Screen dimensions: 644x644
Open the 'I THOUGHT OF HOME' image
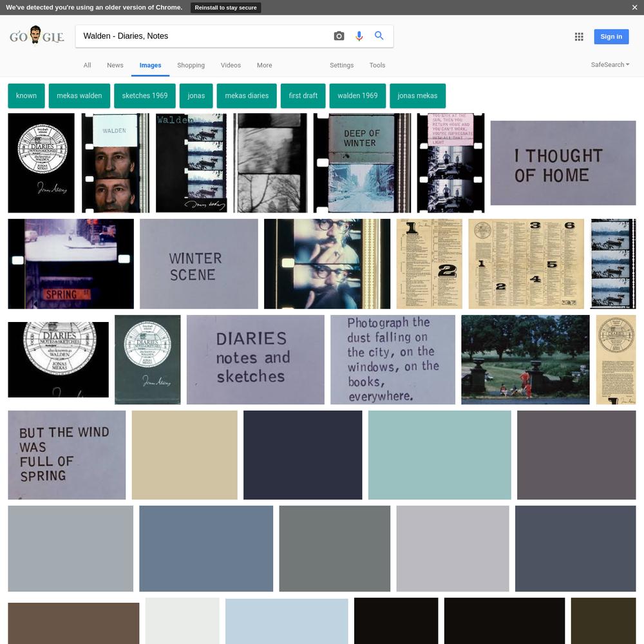click(563, 163)
